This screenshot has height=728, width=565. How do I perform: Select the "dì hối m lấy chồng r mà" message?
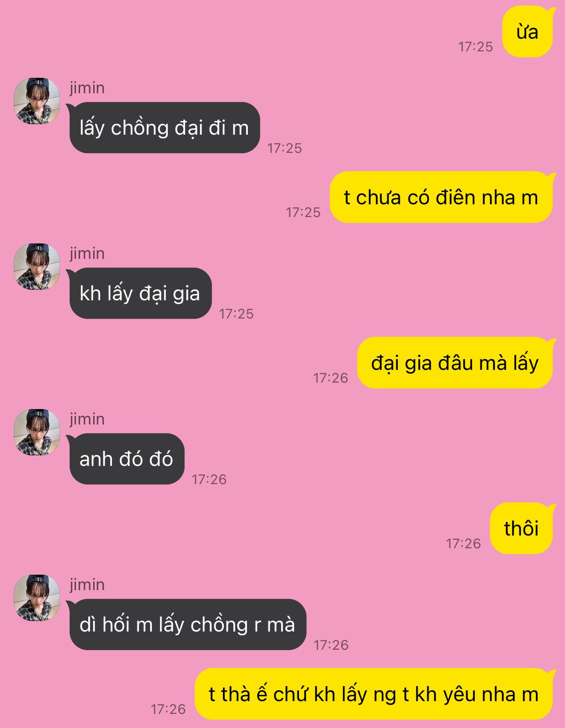[x=187, y=625]
